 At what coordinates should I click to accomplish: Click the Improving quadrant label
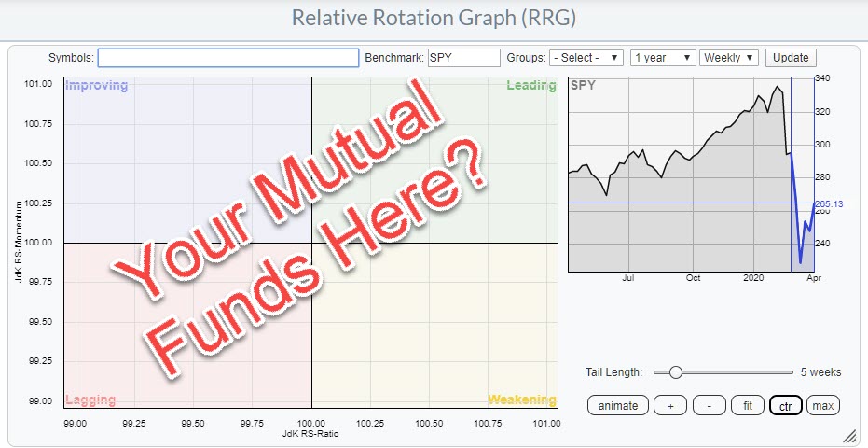(x=96, y=86)
